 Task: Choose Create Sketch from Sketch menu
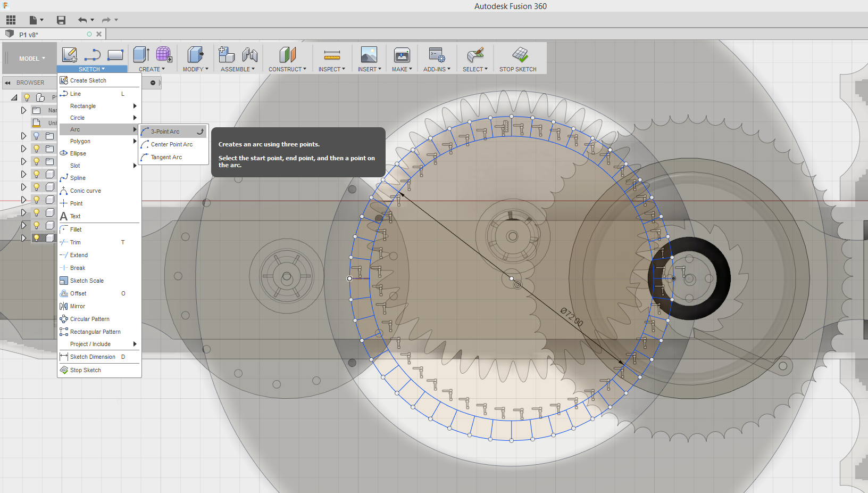99,80
